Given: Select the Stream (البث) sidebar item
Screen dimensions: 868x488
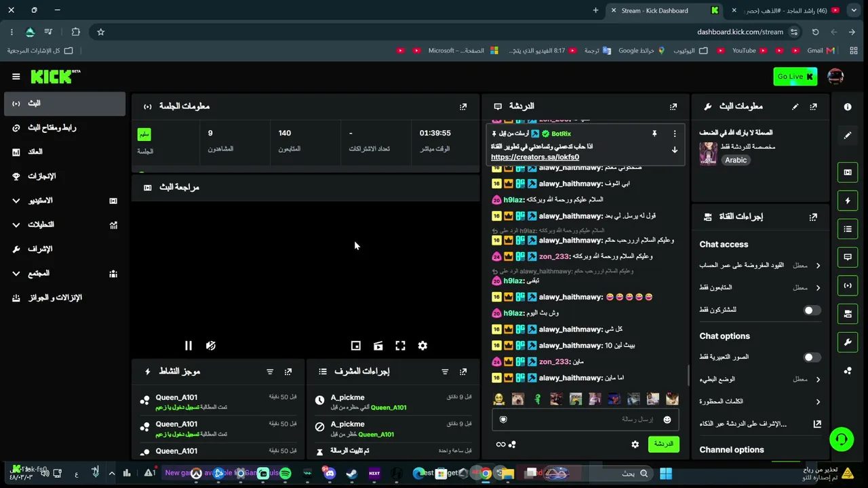Looking at the screenshot, I should tap(64, 104).
